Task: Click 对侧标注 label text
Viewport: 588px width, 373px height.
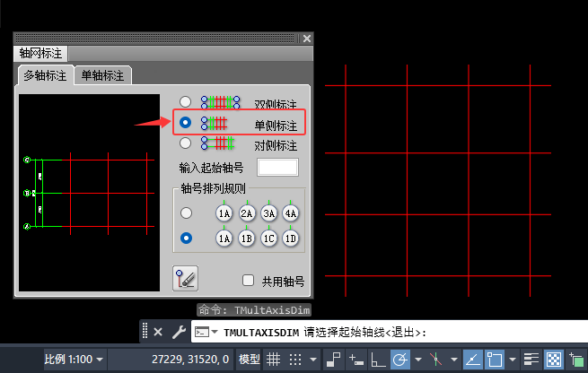Action: click(x=276, y=145)
